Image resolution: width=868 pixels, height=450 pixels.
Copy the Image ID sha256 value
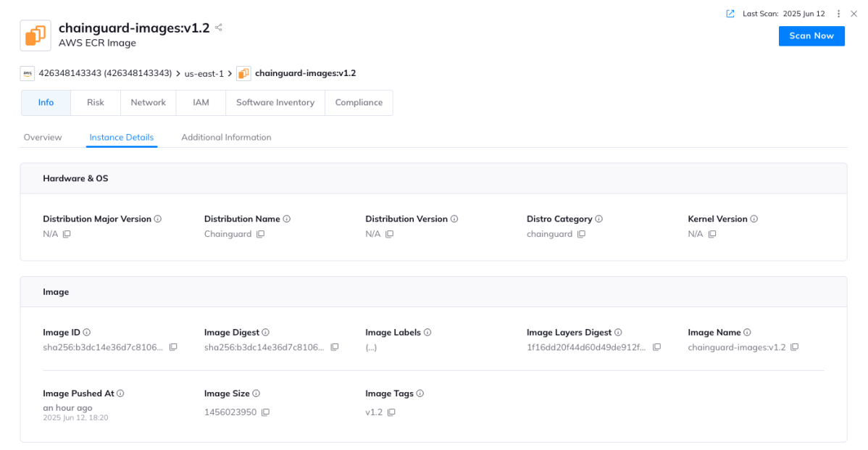pos(173,347)
